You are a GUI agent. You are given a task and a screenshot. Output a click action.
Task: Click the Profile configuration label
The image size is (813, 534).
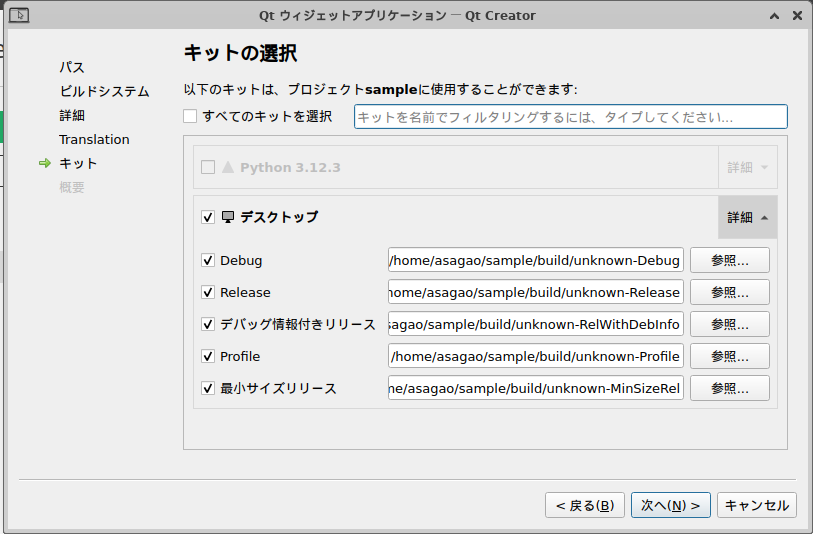[x=240, y=357]
